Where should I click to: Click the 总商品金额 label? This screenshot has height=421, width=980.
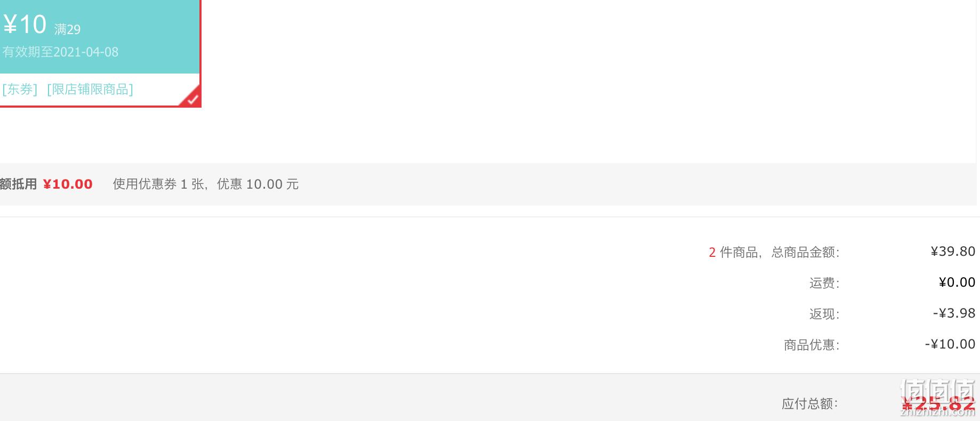click(805, 252)
